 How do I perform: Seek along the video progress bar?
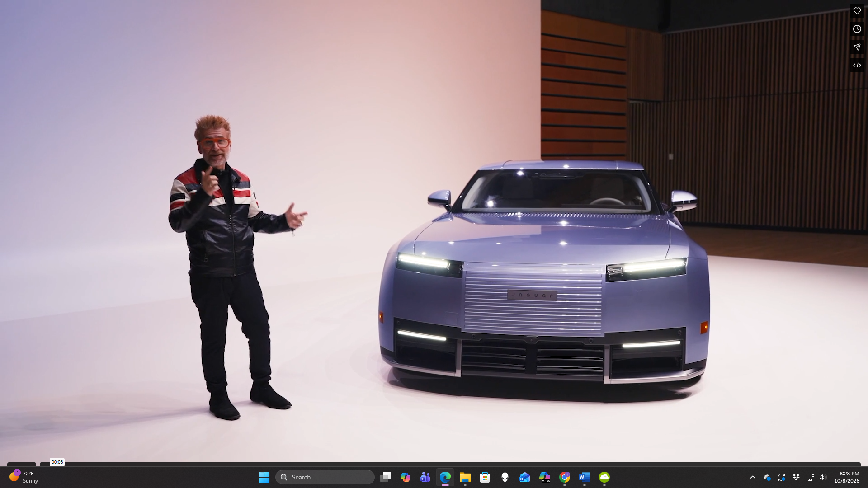450,464
